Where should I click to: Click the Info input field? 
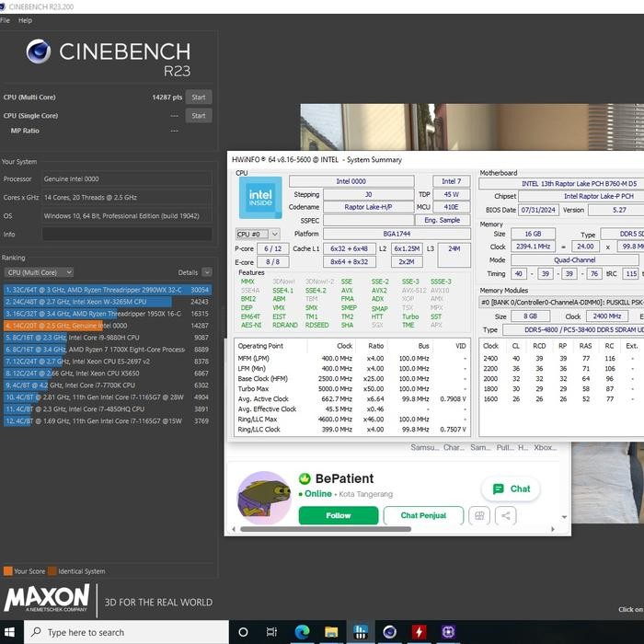[x=127, y=234]
